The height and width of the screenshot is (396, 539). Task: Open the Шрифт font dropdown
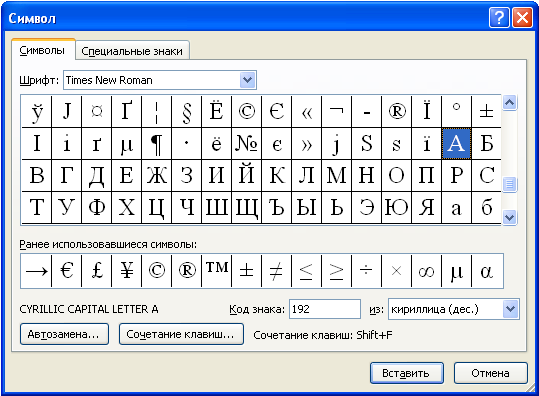click(248, 80)
